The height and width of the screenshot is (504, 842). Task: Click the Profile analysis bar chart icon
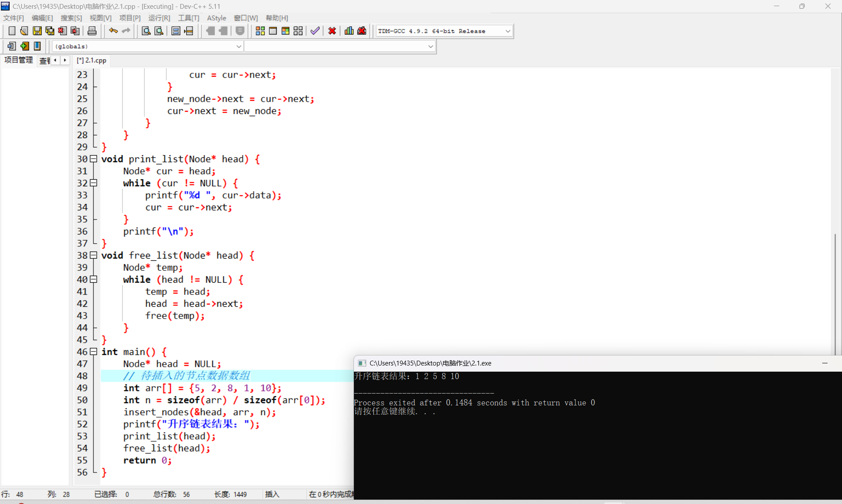[349, 31]
